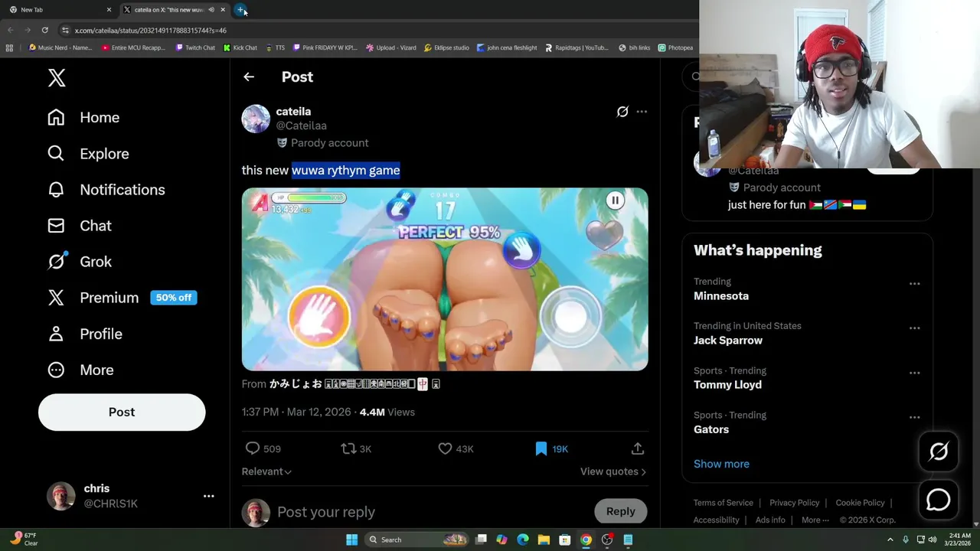Open floating chat messages button

[939, 500]
